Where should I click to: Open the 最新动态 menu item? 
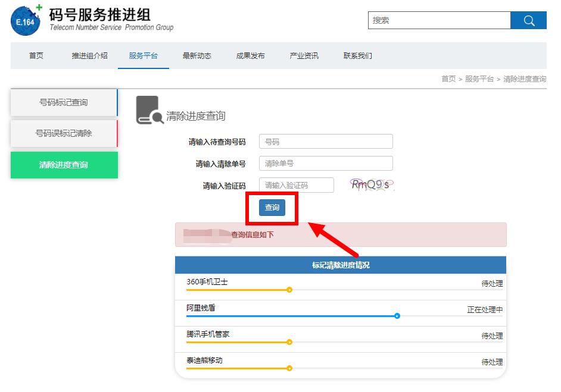pos(196,55)
